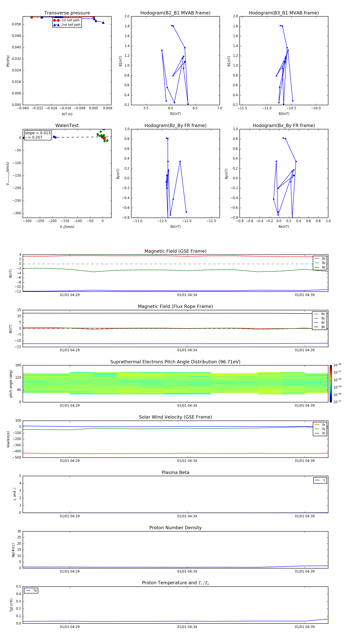This screenshot has height=644, width=351.
Task: Click the '10^-31' colorbar bottom label
Action: click(337, 402)
